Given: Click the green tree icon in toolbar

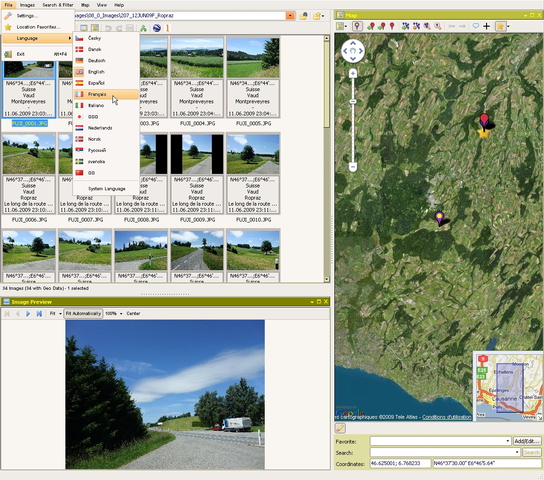Looking at the screenshot, I should click(x=143, y=28).
